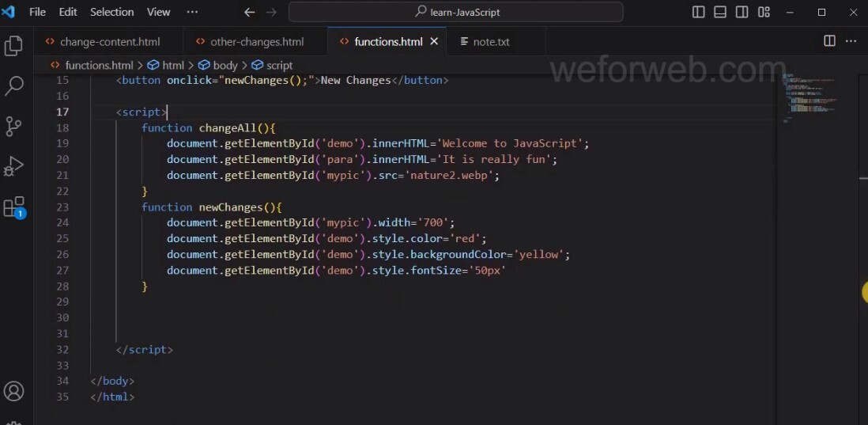Open the Run and Debug view
868x425 pixels.
13,167
